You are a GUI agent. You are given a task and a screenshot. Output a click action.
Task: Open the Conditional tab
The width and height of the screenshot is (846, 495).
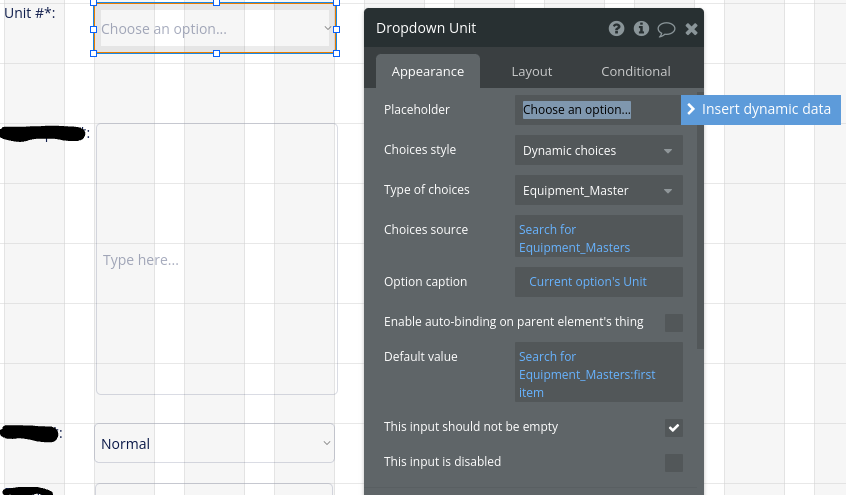pyautogui.click(x=635, y=71)
